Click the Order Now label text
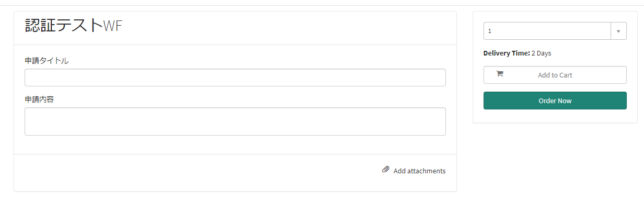644x199 pixels. point(555,101)
